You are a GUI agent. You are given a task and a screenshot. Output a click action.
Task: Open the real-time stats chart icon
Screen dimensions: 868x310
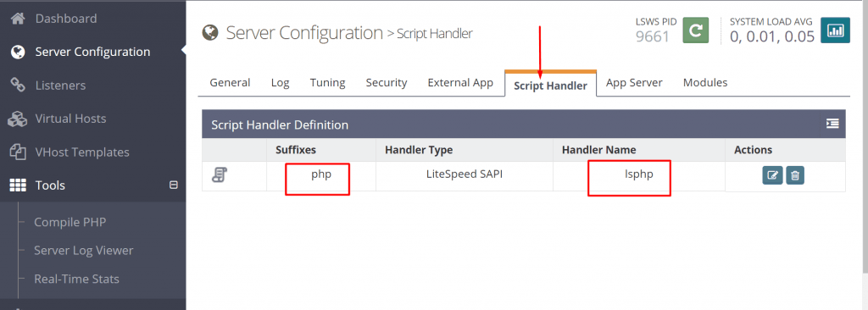(x=835, y=30)
